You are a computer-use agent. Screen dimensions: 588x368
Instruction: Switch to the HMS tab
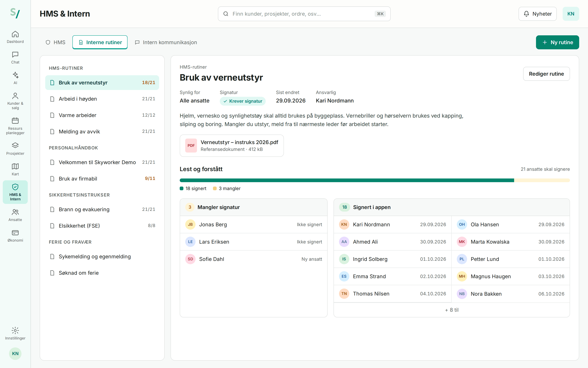pyautogui.click(x=55, y=42)
